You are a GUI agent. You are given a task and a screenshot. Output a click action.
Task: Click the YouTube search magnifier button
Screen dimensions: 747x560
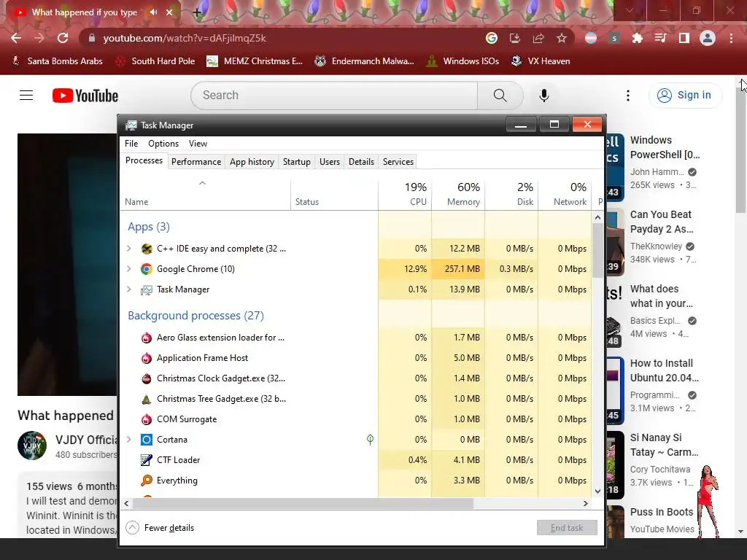pyautogui.click(x=500, y=96)
